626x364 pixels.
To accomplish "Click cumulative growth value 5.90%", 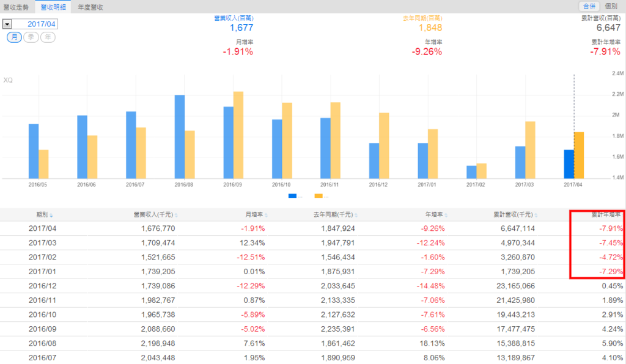I will [x=613, y=343].
